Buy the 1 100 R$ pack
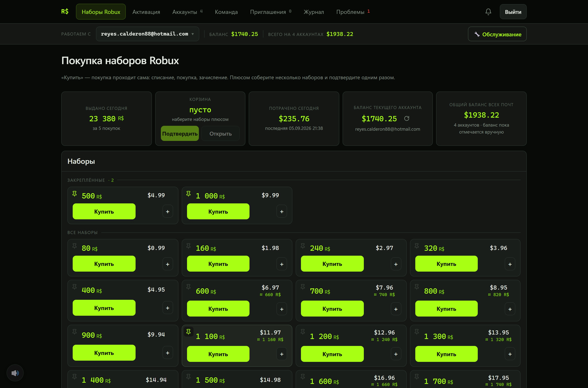 (218, 354)
